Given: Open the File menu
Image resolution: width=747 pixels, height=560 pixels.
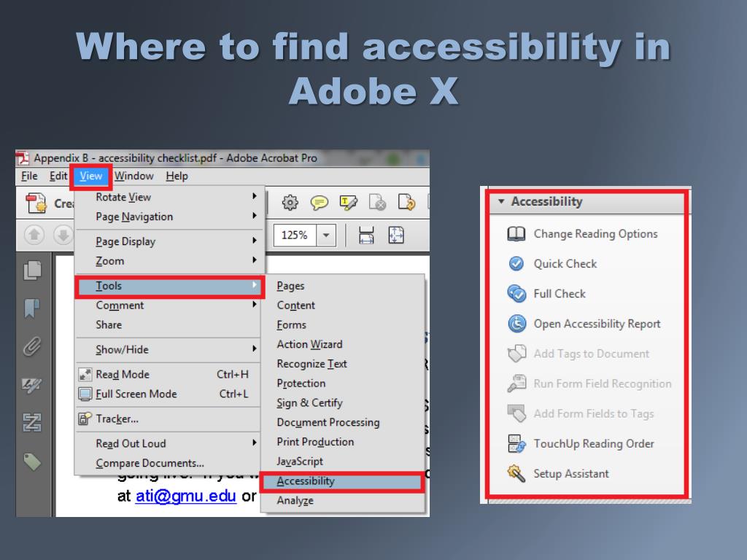Looking at the screenshot, I should 29,176.
